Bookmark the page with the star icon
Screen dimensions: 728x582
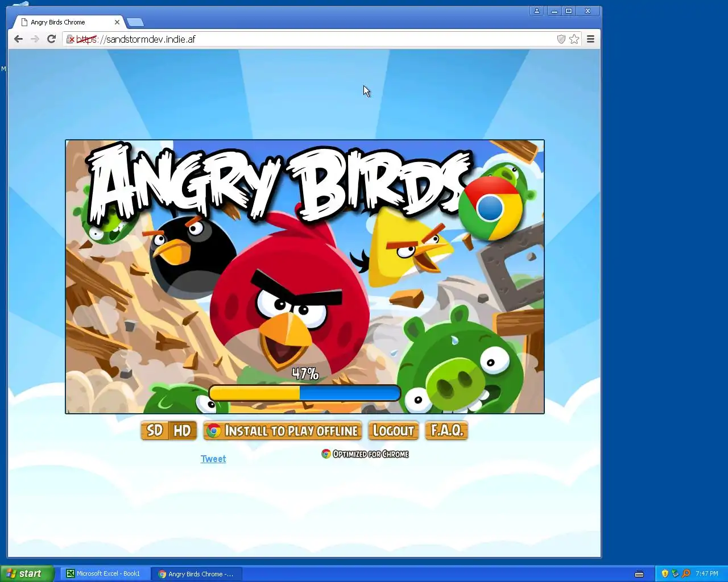[x=574, y=39]
